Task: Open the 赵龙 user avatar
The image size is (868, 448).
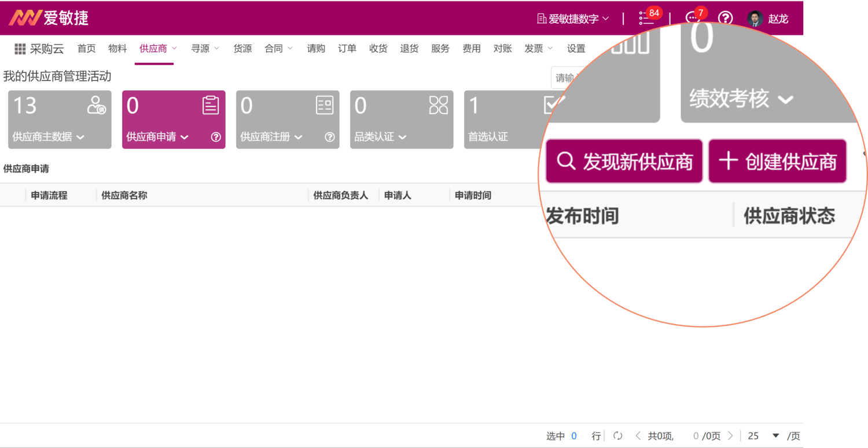Action: (x=755, y=19)
